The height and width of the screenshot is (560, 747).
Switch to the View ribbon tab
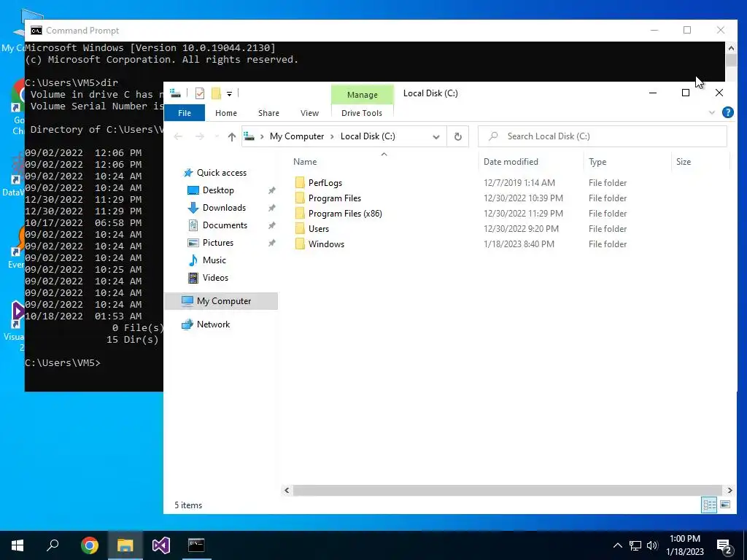(x=309, y=113)
